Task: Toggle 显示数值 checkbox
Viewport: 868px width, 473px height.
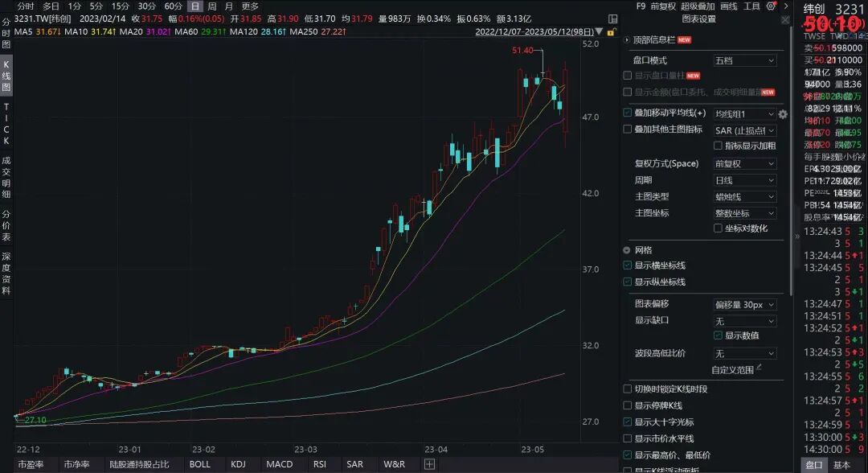Action: [718, 335]
